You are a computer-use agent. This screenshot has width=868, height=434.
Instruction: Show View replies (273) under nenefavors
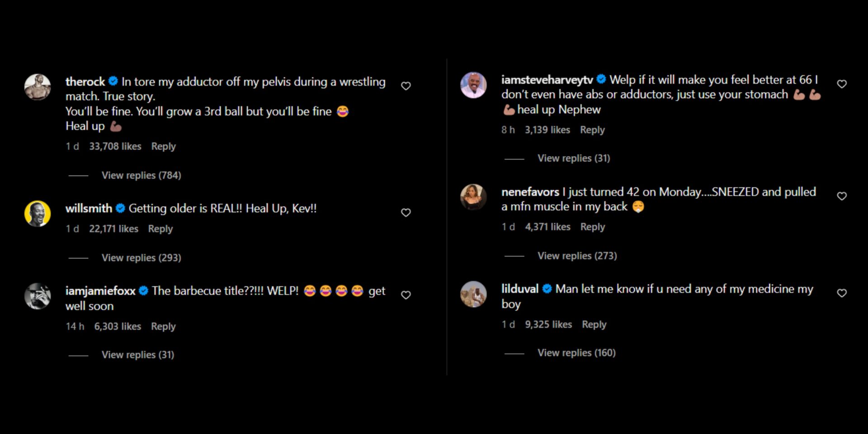coord(577,256)
